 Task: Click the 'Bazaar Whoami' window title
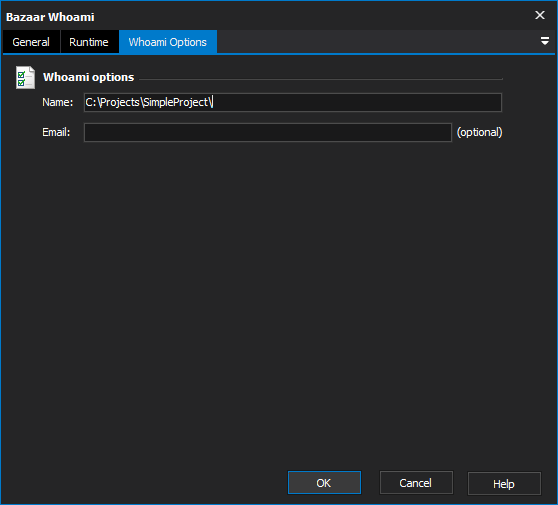pyautogui.click(x=50, y=17)
